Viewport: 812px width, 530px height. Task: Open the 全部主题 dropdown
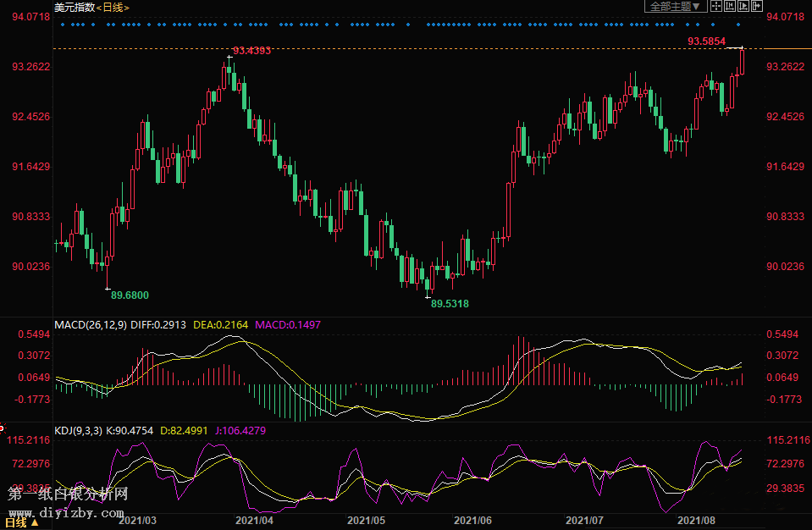(675, 7)
